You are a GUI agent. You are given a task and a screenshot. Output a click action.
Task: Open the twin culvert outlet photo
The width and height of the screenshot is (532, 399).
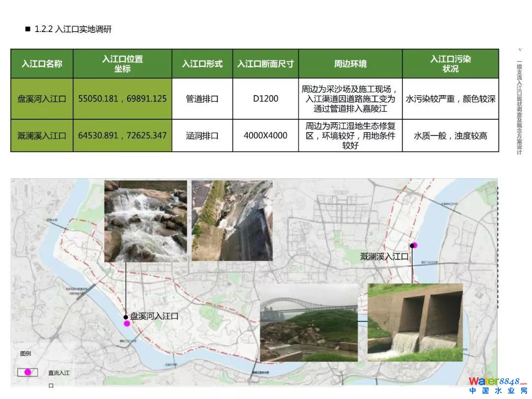[x=415, y=322]
